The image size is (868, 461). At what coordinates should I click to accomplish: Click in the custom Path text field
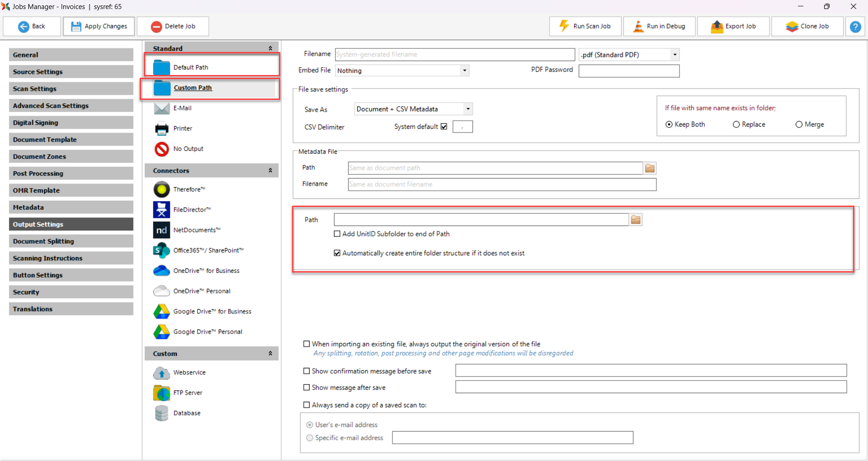481,220
